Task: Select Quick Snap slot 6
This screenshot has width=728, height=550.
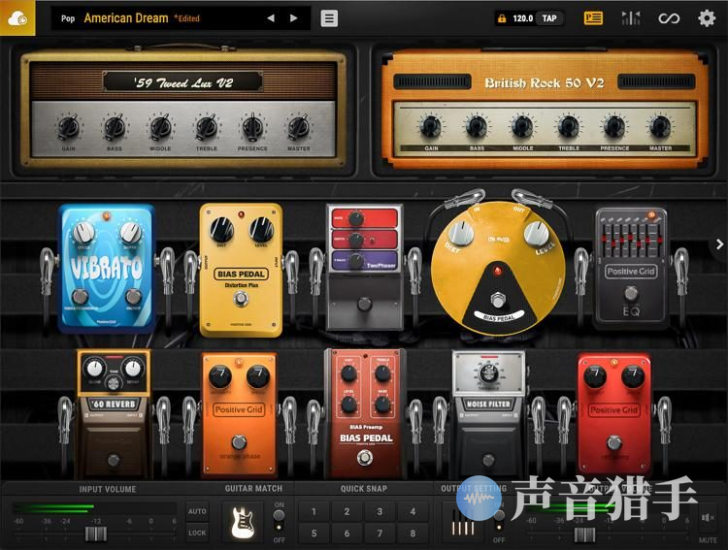Action: (x=347, y=533)
